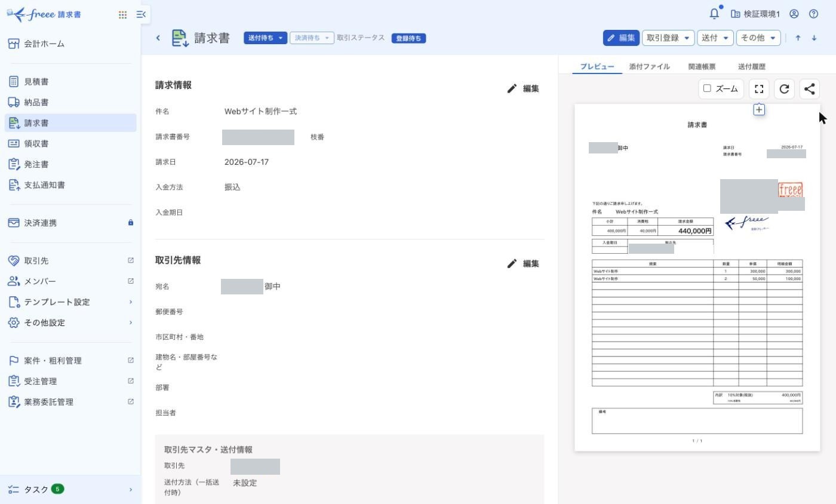Screen dimensions: 836x504
Task: Share the invoice preview
Action: (x=809, y=88)
